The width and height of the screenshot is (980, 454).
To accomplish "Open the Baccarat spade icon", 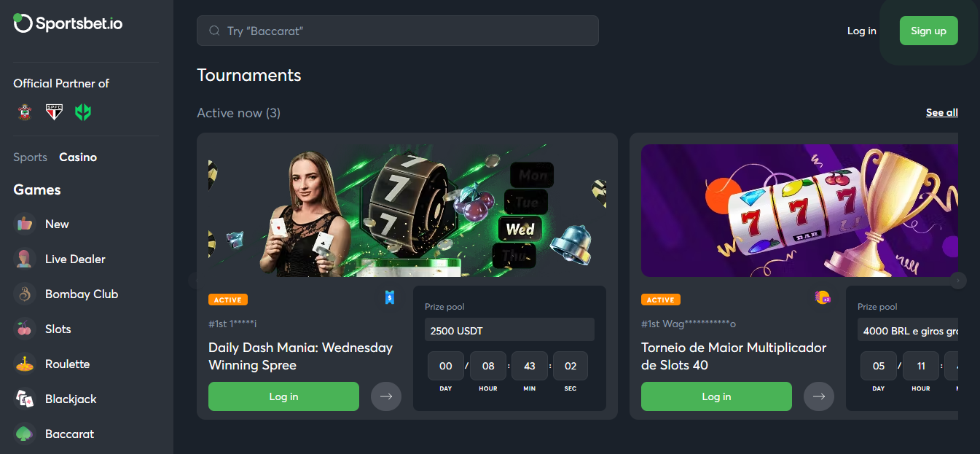I will pyautogui.click(x=25, y=434).
